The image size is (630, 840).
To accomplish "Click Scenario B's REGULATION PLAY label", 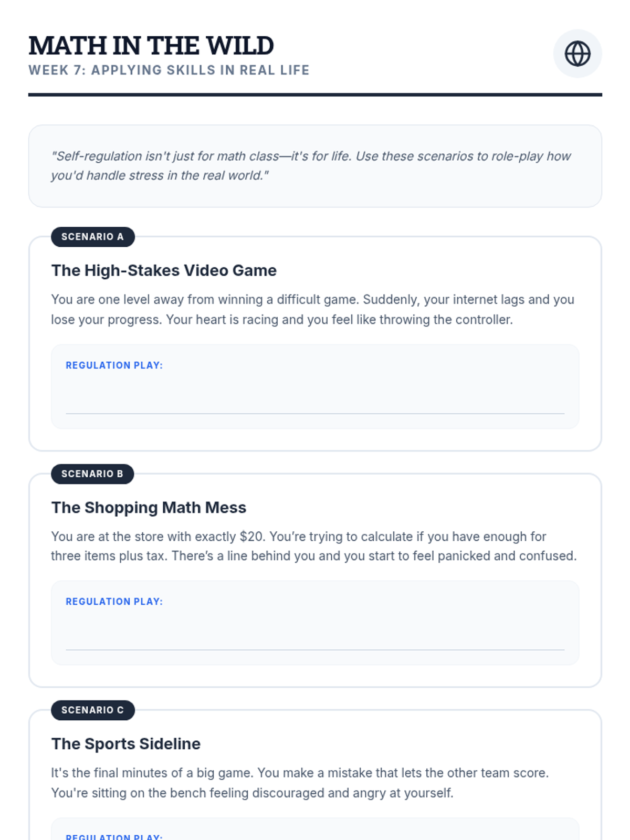I will click(x=114, y=602).
